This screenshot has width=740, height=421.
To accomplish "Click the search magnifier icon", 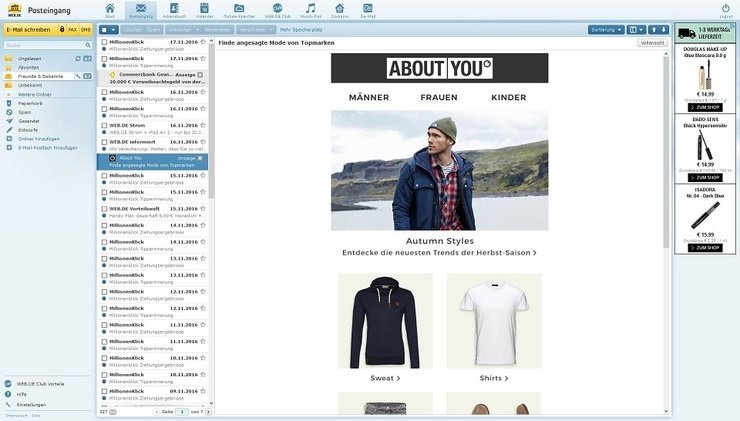I will coord(88,45).
